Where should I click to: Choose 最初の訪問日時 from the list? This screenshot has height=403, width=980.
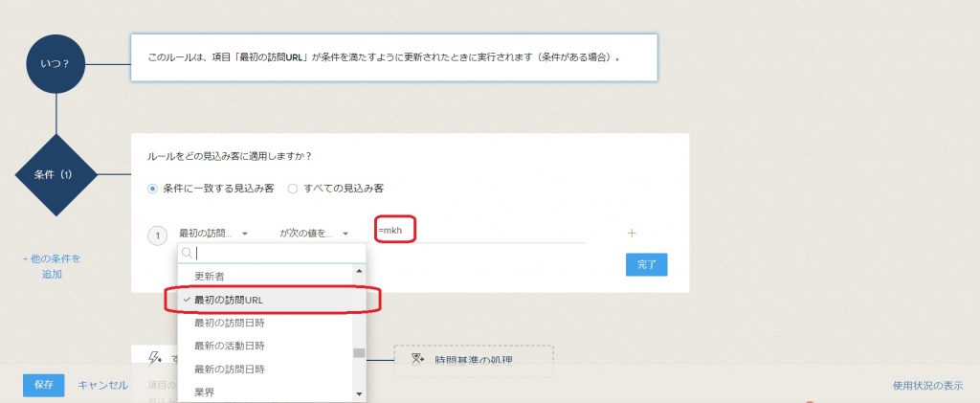(266, 323)
